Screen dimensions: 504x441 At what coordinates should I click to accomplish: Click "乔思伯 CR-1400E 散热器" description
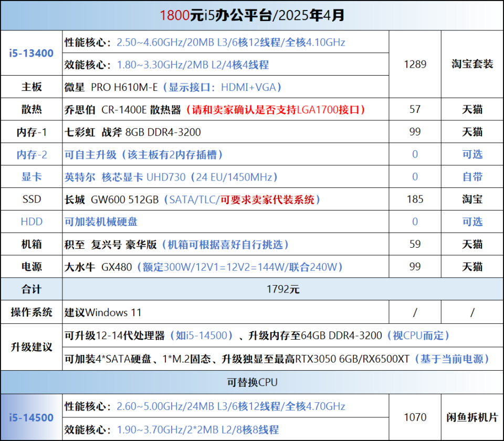215,110
